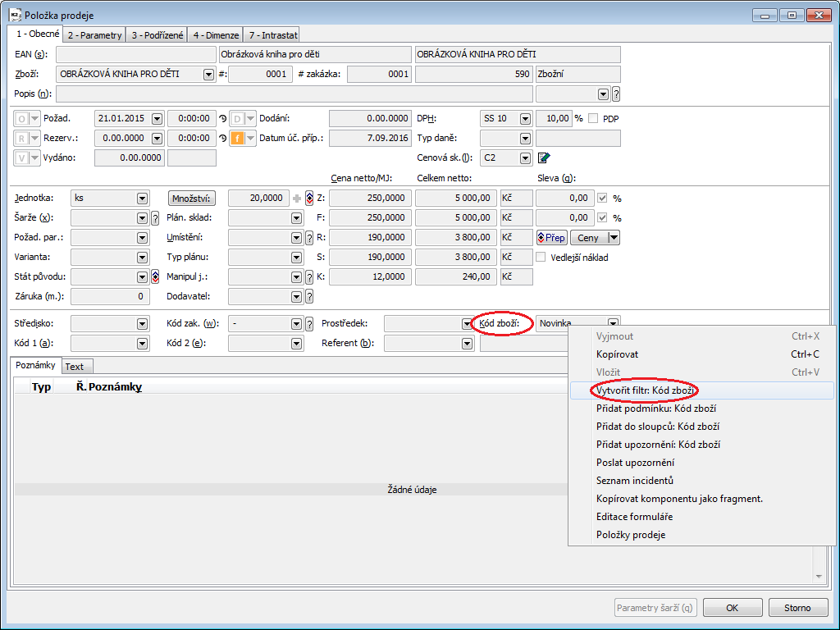Viewport: 840px width, 630px height.
Task: Click the Přep button
Action: coord(552,237)
